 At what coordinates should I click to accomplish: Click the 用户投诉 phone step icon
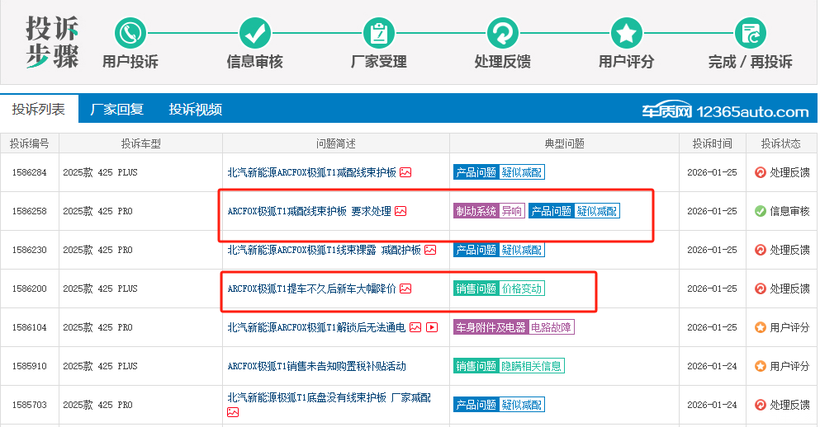pyautogui.click(x=130, y=32)
